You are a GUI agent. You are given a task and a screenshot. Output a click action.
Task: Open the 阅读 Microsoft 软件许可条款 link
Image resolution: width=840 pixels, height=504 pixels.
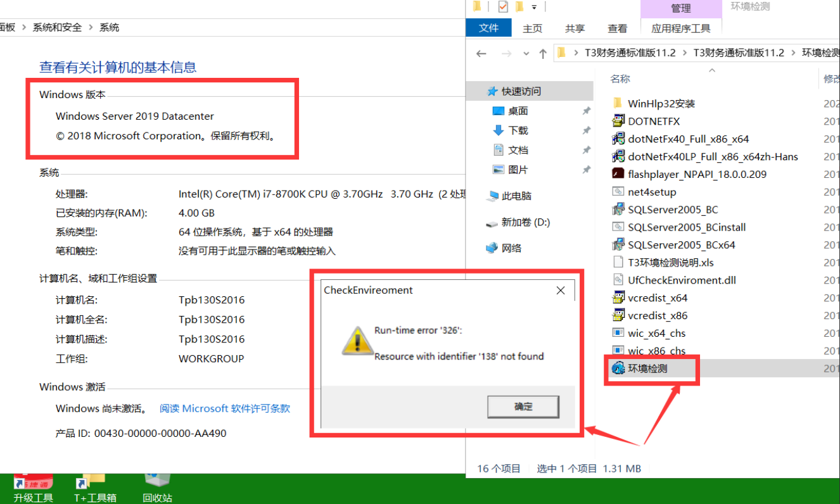click(x=225, y=408)
